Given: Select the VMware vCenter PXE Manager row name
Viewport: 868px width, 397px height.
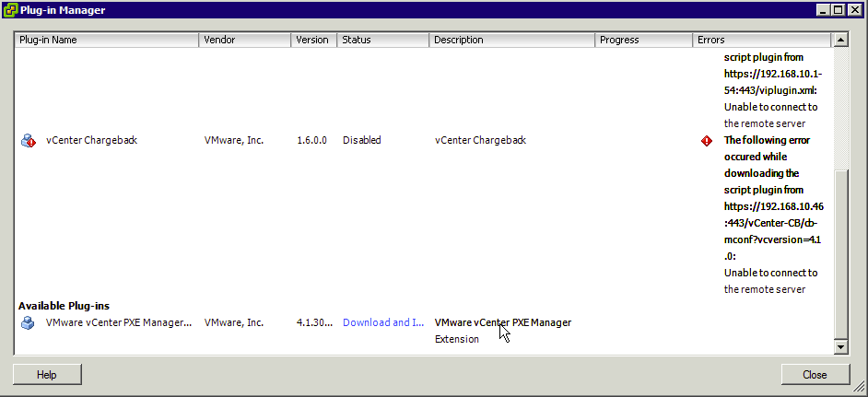Looking at the screenshot, I should [119, 322].
